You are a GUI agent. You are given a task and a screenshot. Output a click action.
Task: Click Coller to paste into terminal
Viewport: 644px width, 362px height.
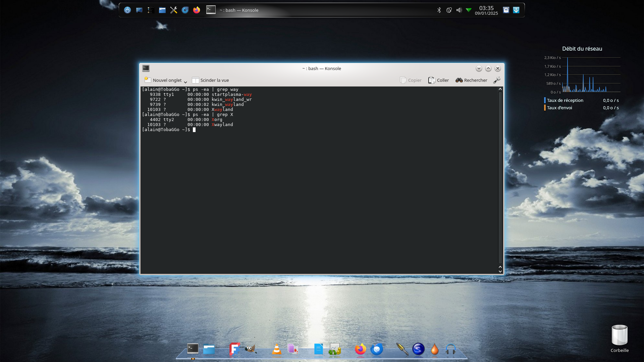pyautogui.click(x=438, y=80)
